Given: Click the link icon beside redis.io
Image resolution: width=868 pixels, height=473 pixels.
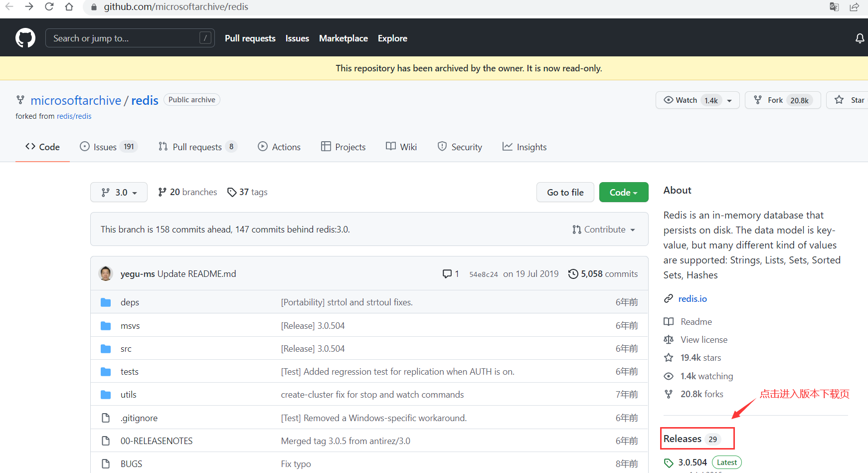Looking at the screenshot, I should coord(669,298).
